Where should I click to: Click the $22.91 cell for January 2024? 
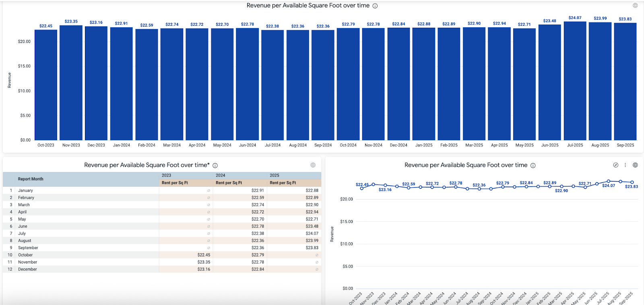(258, 190)
